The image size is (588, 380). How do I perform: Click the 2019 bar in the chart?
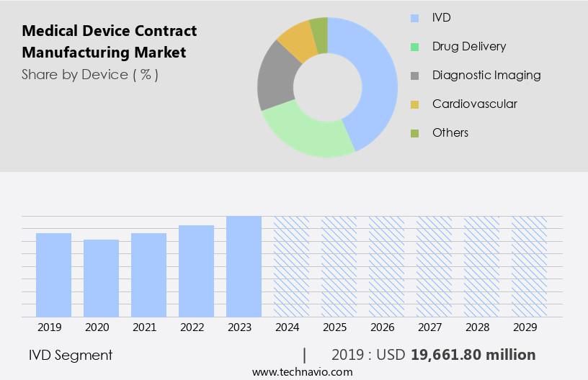click(53, 275)
